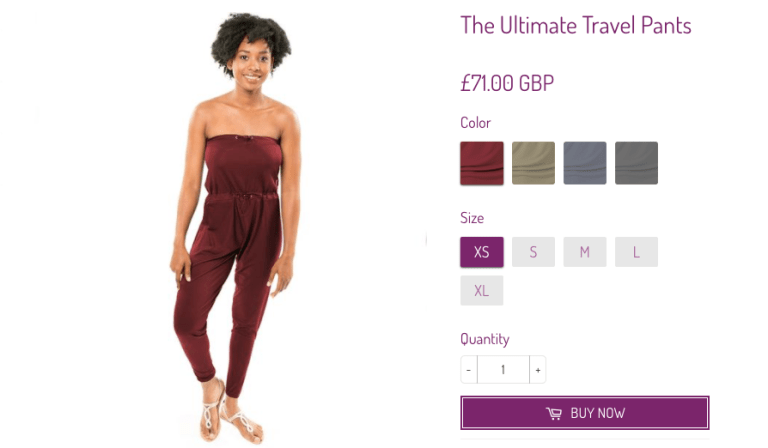Switch to size M

[x=585, y=252]
